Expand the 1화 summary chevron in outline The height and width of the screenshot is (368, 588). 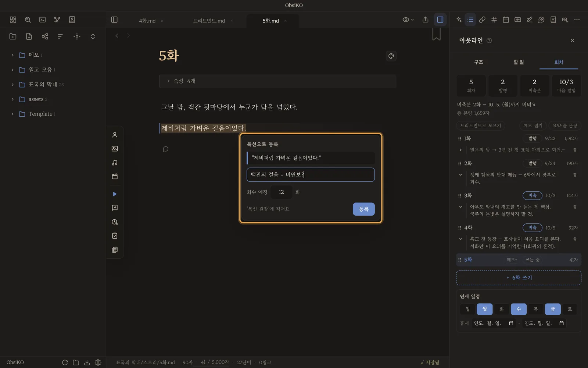460,150
